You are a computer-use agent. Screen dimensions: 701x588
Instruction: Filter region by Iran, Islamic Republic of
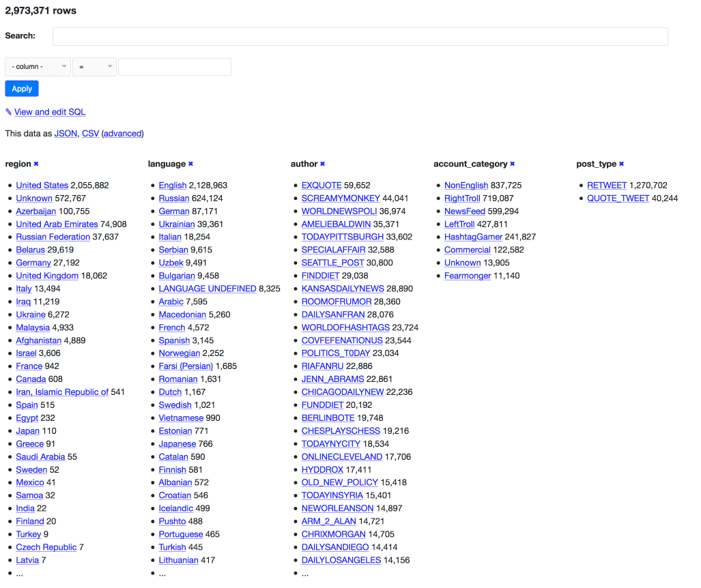tap(62, 392)
